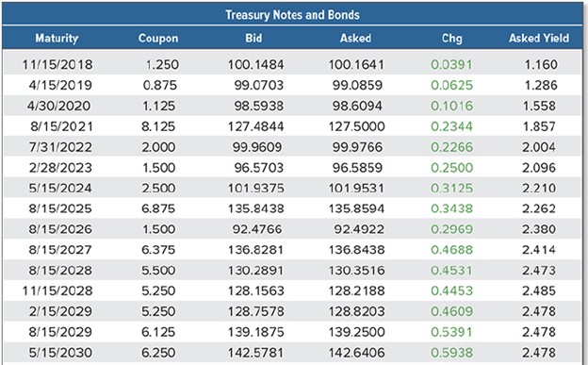588x365 pixels.
Task: Click bid price 99.9609
Action: (257, 147)
